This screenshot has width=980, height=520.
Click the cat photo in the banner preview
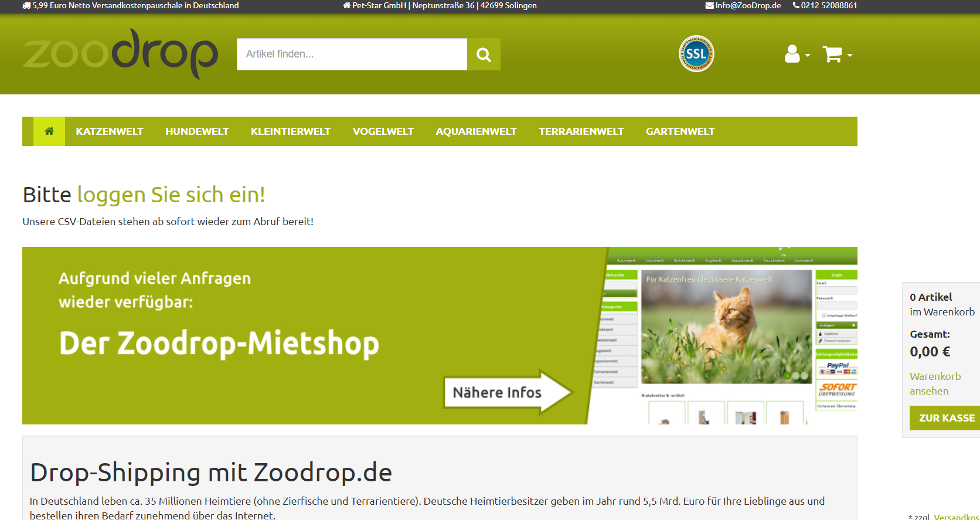click(726, 327)
